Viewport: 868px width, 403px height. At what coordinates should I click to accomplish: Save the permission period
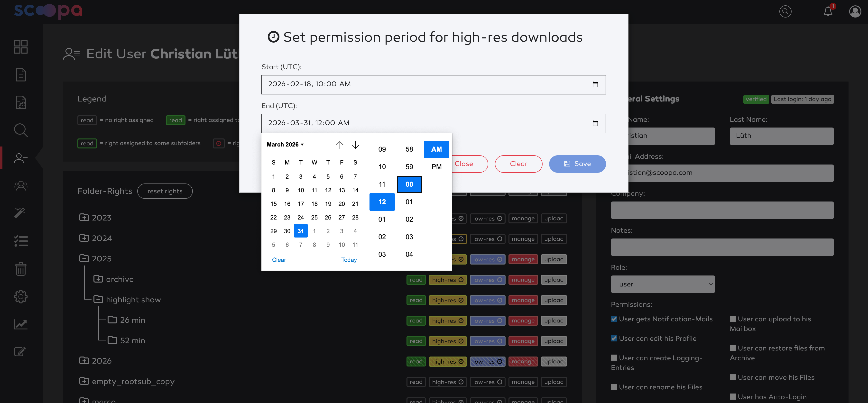577,164
